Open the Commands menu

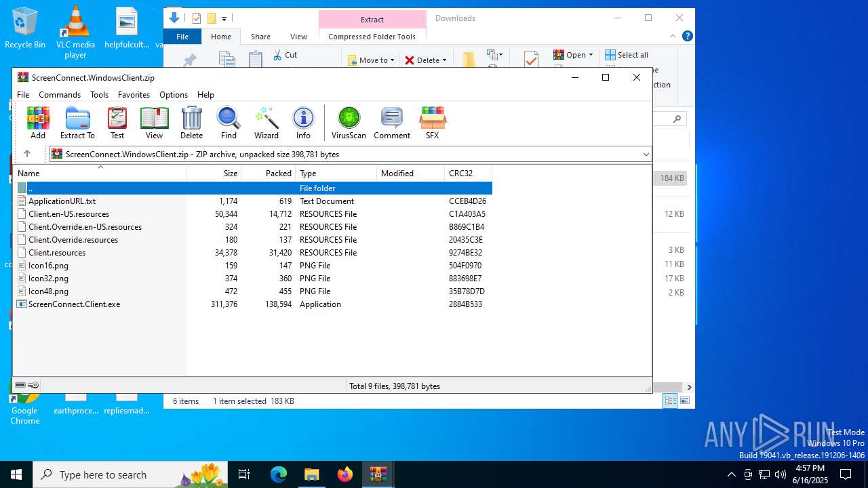60,95
